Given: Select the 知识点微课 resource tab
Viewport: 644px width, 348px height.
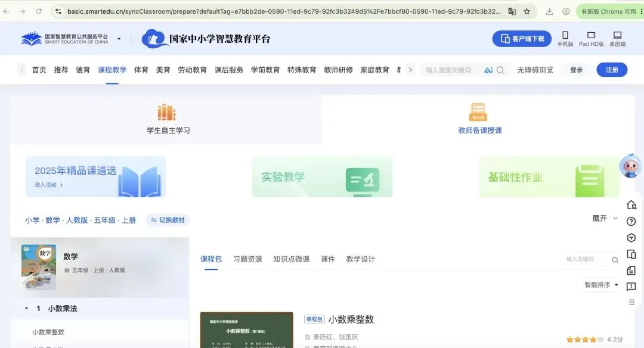Looking at the screenshot, I should [x=291, y=259].
